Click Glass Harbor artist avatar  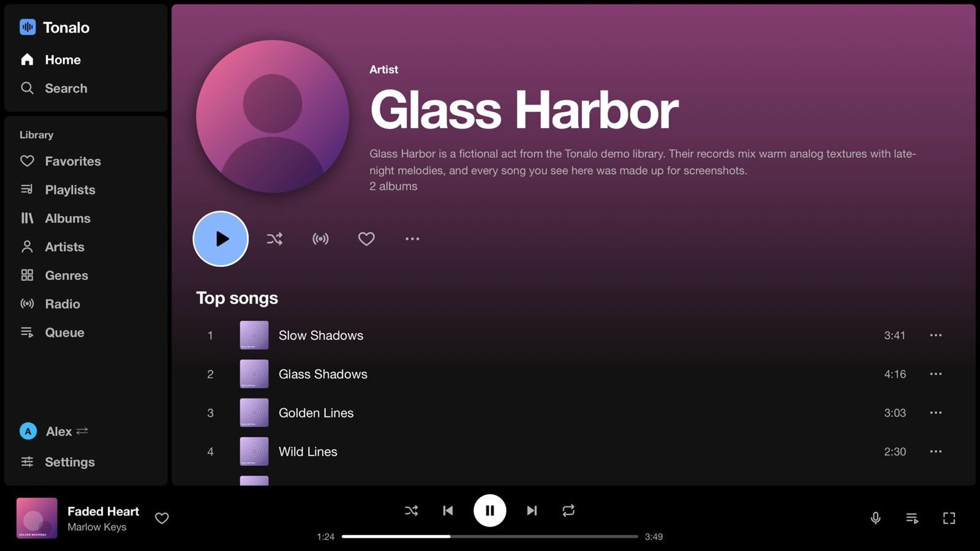click(x=273, y=116)
